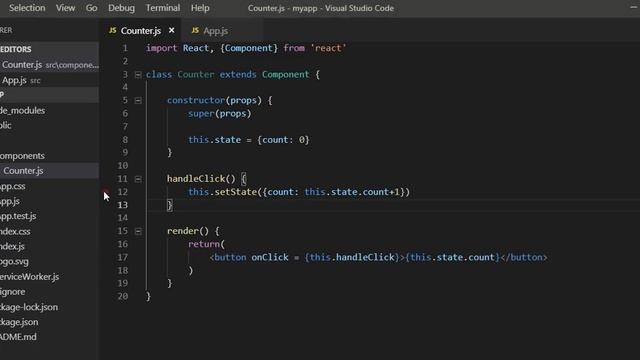Viewport: 640px width, 360px height.
Task: Open Counter.js in the components folder
Action: [x=49, y=171]
